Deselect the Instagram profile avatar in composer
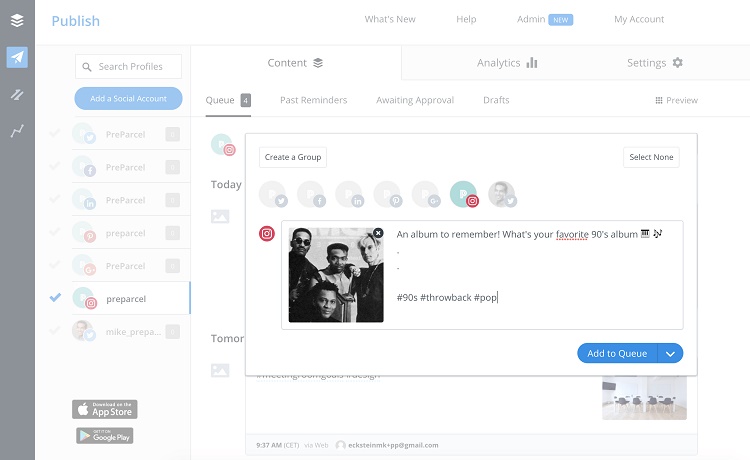 click(464, 194)
